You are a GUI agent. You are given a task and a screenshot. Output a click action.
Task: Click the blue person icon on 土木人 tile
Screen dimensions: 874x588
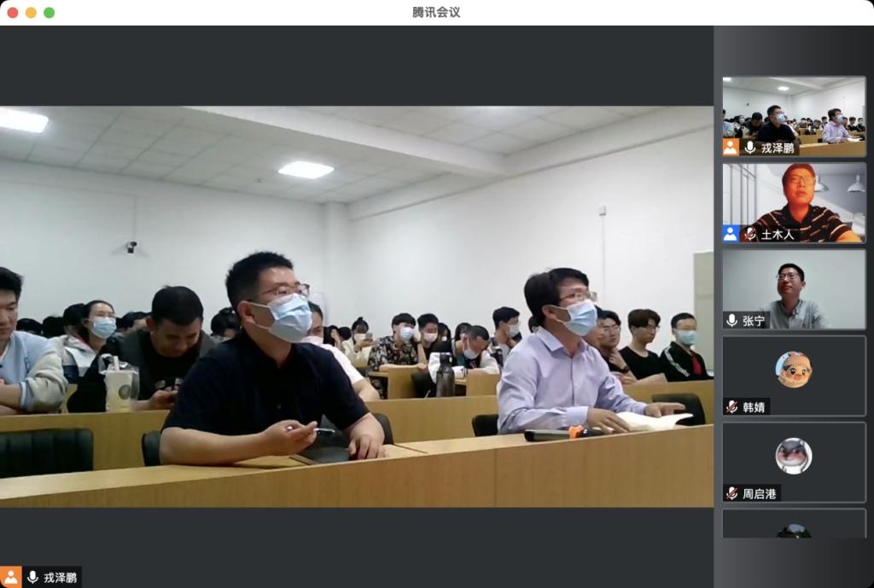pos(731,234)
